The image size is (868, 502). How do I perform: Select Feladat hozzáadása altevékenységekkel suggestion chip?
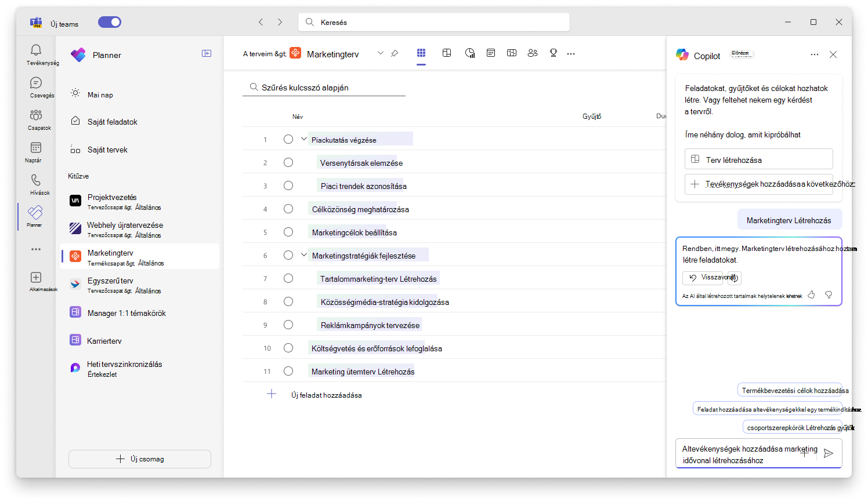768,409
